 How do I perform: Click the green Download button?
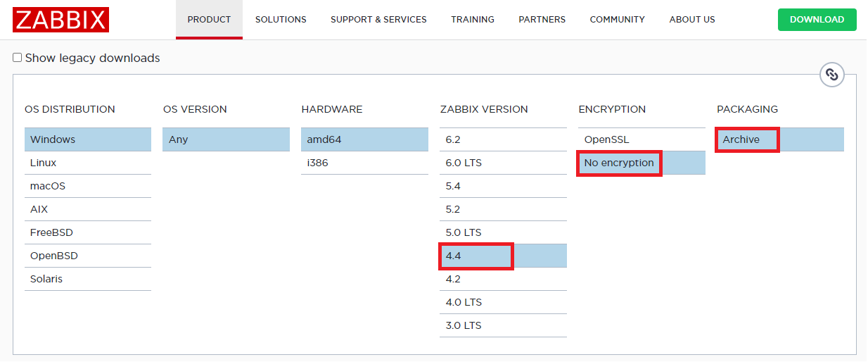817,20
